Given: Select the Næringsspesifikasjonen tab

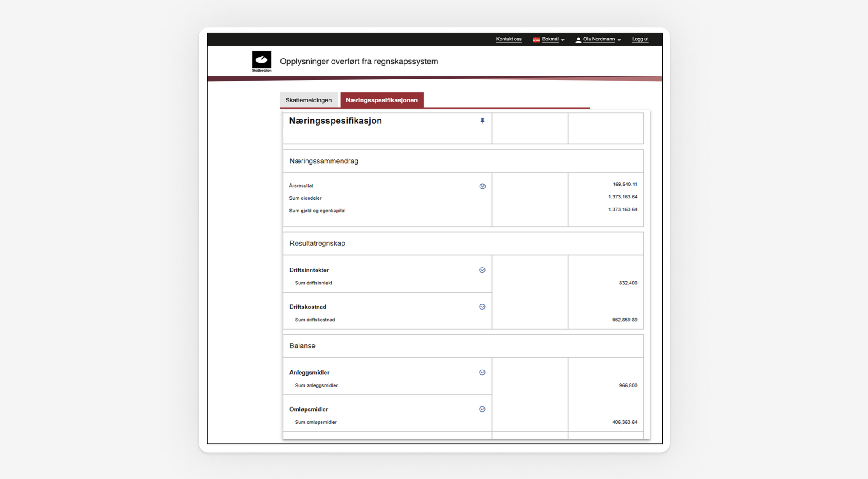Looking at the screenshot, I should click(x=381, y=100).
